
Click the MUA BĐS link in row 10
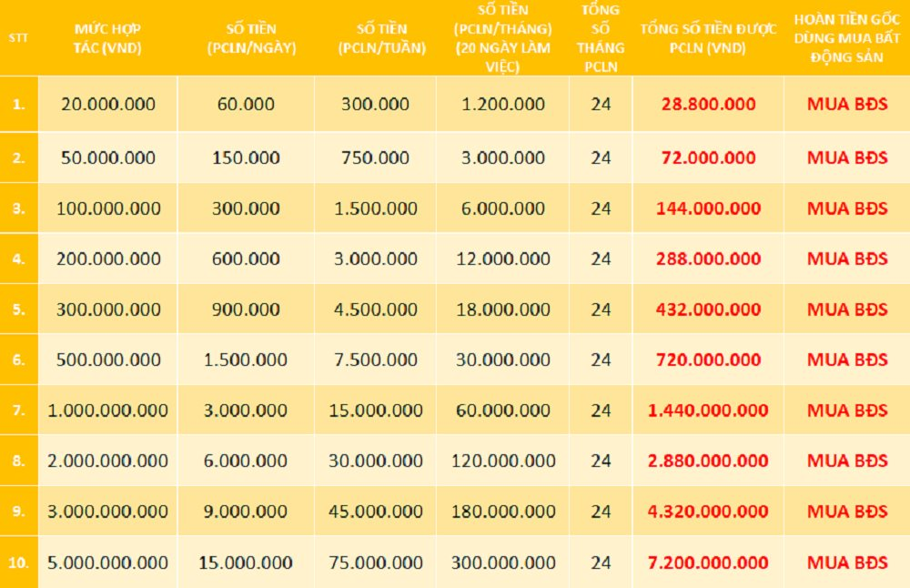pos(846,563)
